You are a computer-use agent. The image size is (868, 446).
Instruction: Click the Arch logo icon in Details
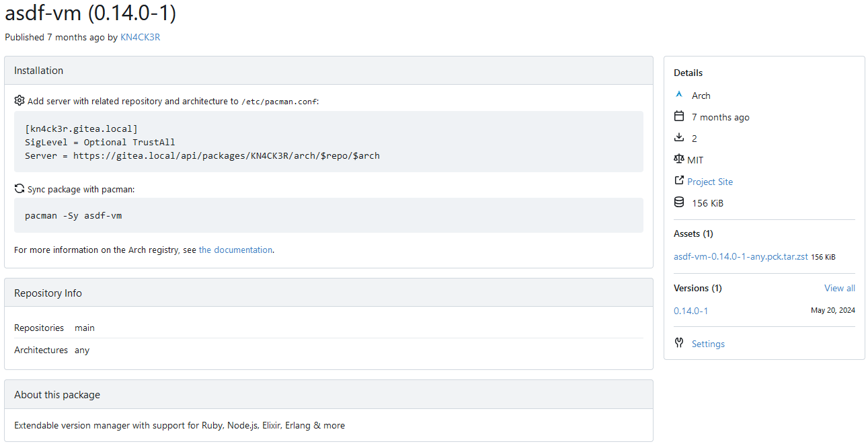tap(679, 95)
